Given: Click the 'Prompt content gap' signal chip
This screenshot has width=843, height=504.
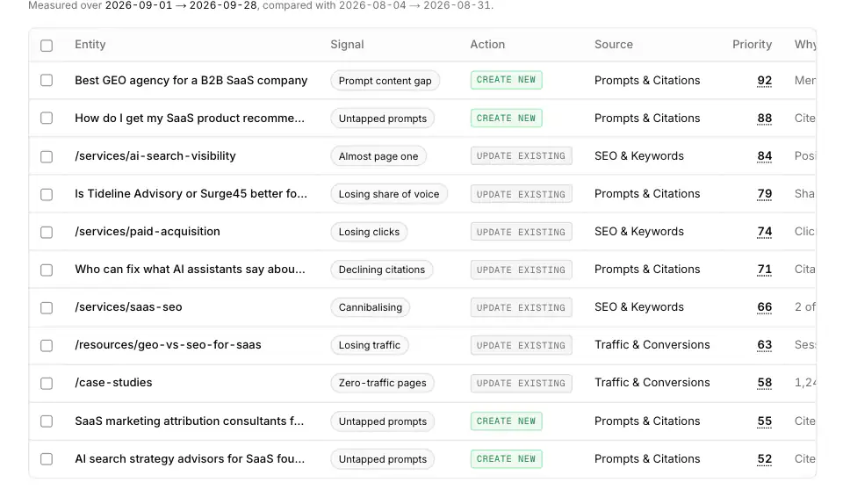Looking at the screenshot, I should 385,81.
